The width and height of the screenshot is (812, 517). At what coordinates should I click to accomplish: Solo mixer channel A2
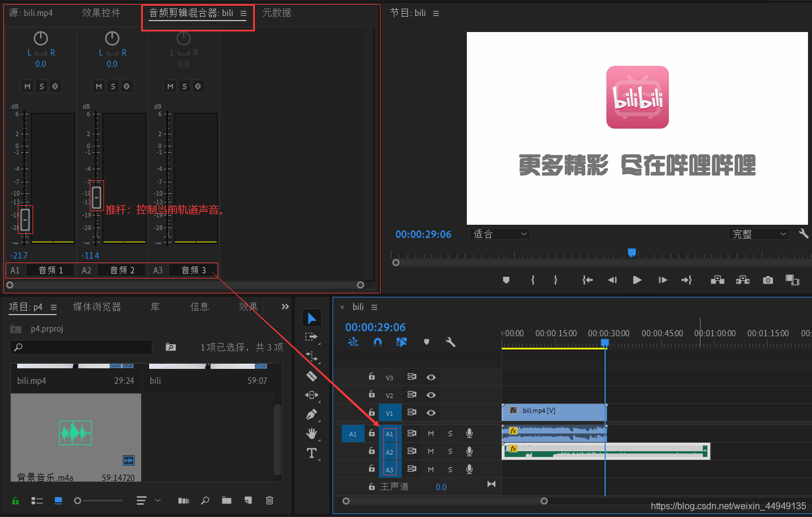(113, 86)
